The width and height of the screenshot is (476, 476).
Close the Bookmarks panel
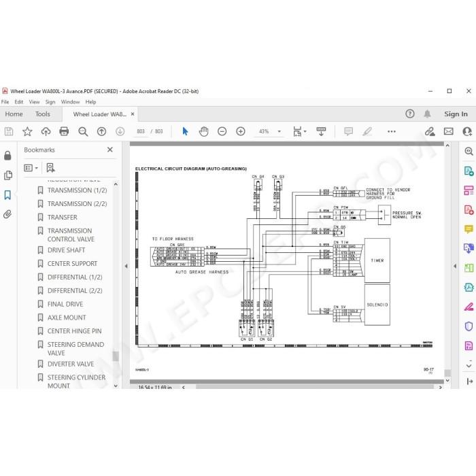coord(110,150)
